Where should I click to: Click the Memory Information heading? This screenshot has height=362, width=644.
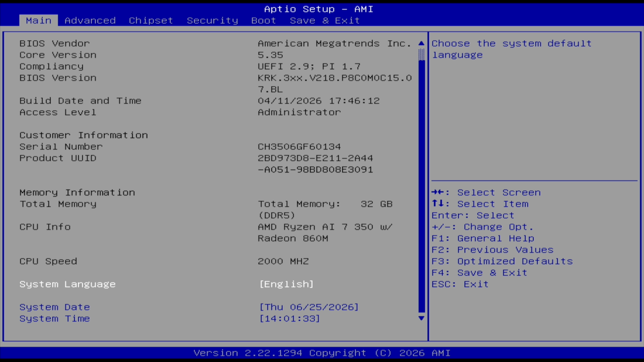(x=77, y=192)
